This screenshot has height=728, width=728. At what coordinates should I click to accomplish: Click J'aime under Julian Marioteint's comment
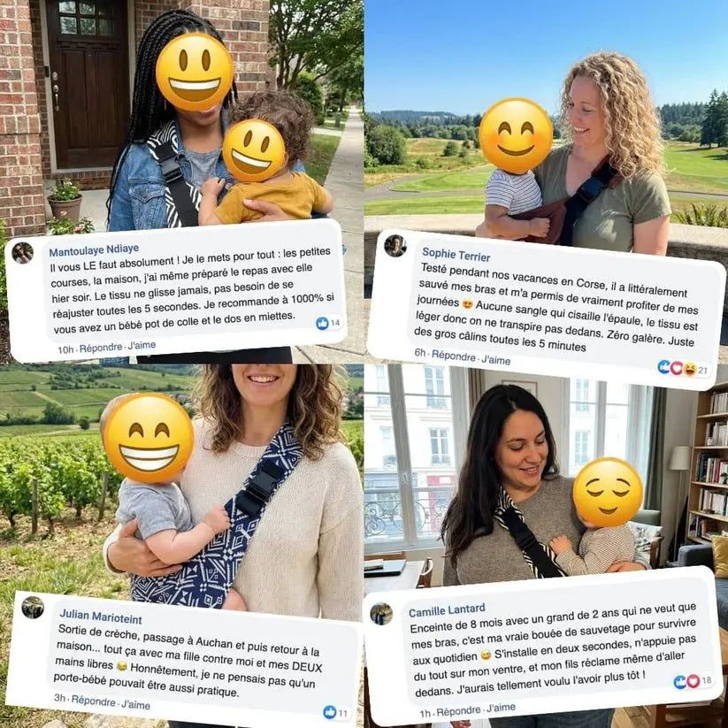click(x=135, y=704)
